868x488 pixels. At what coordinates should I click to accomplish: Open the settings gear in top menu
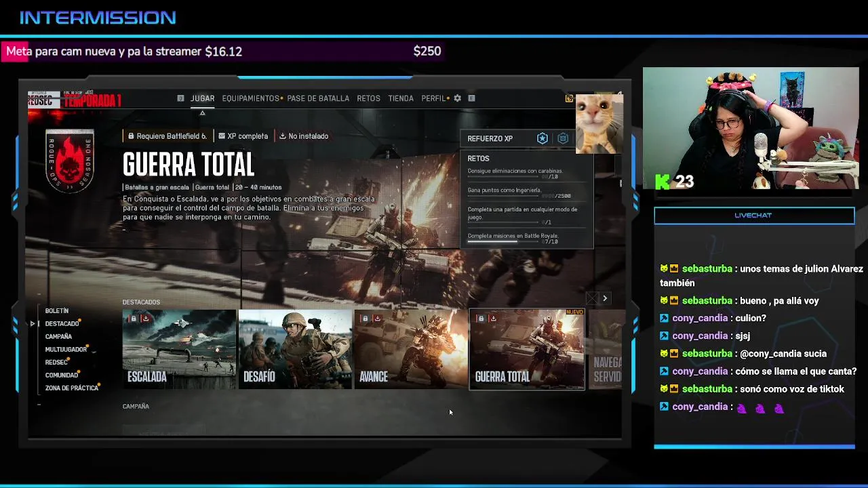pos(457,98)
